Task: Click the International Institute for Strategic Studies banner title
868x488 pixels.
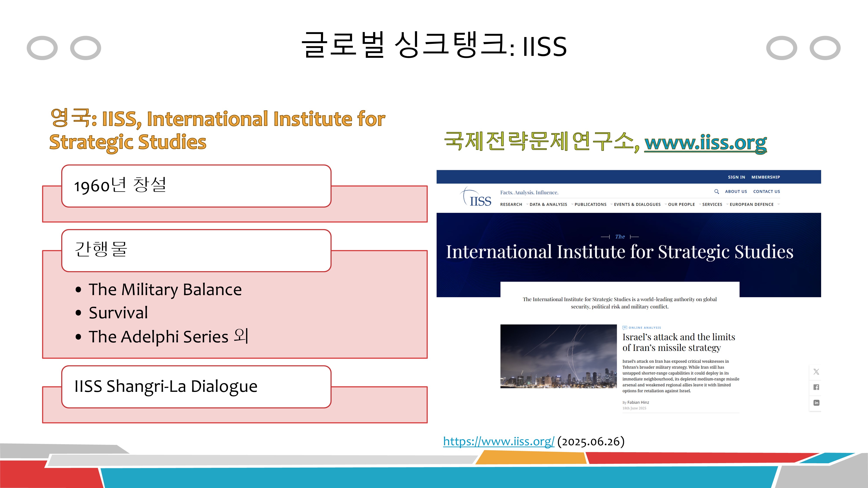Action: coord(619,252)
